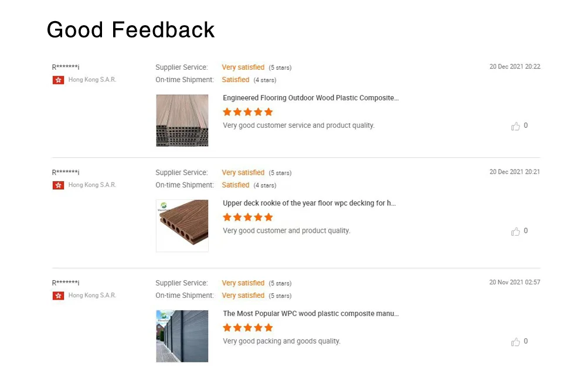Viewport: 588px width, 377px height.
Task: View grey WPC fence thumbnail image
Action: (182, 336)
